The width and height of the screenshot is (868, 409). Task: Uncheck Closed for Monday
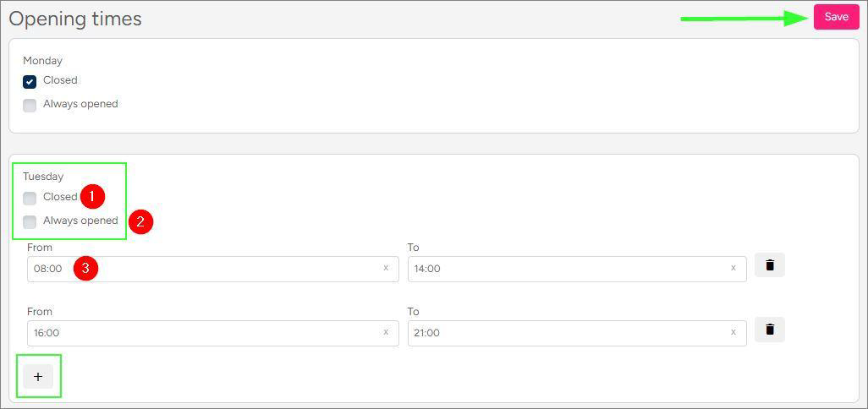tap(30, 82)
